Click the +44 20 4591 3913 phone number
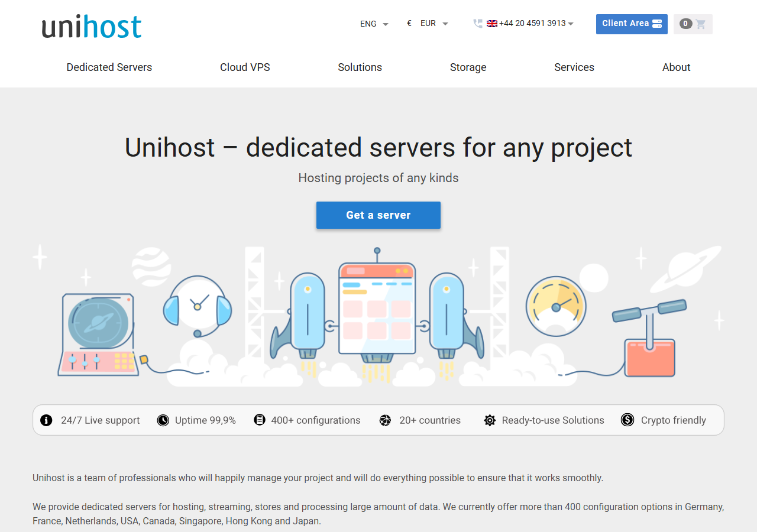This screenshot has height=532, width=757. [x=532, y=24]
